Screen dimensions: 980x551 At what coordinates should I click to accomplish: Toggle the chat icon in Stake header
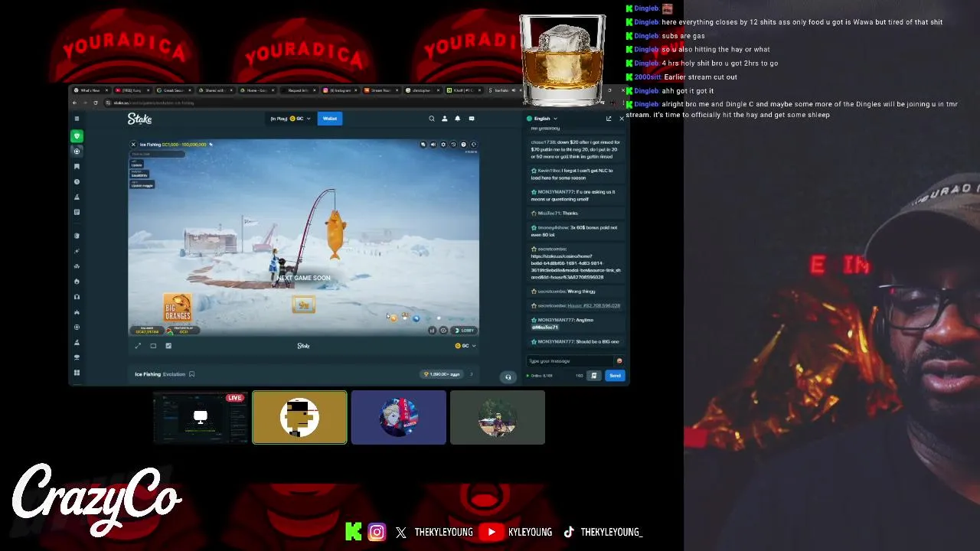[x=472, y=119]
